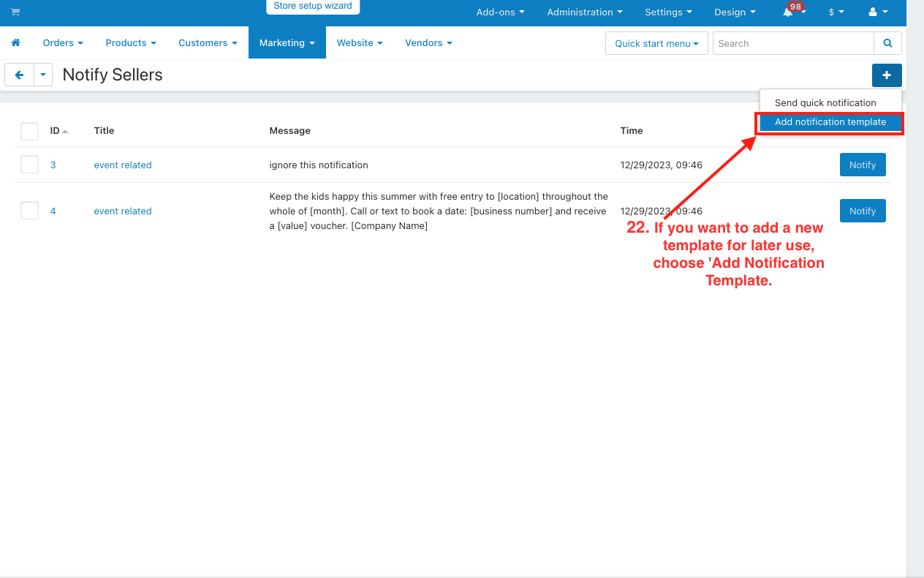The height and width of the screenshot is (578, 924).
Task: Open the first event related title link
Action: [x=123, y=165]
